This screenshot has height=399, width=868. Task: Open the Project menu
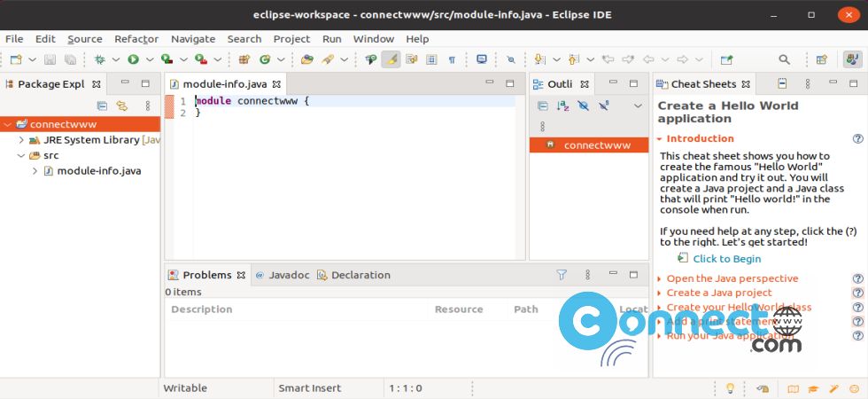coord(291,39)
